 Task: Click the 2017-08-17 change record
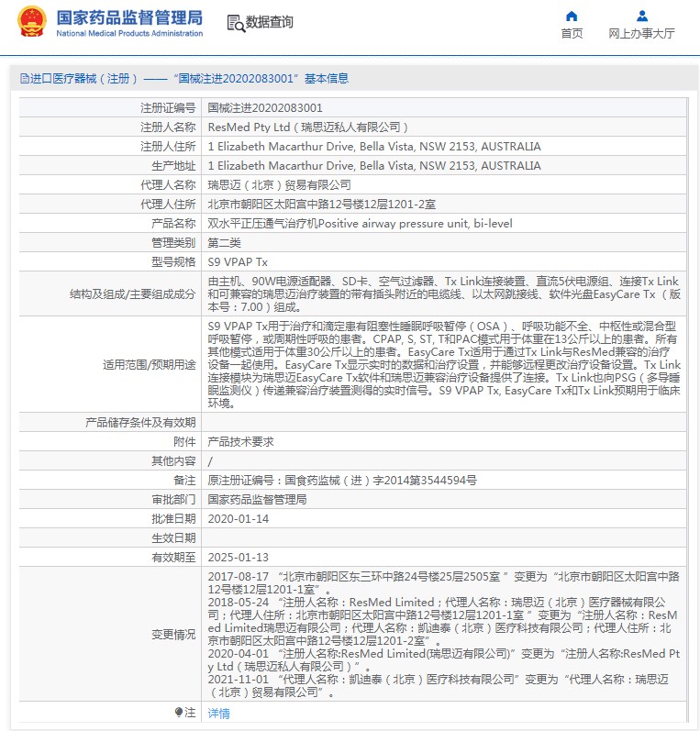(x=443, y=582)
